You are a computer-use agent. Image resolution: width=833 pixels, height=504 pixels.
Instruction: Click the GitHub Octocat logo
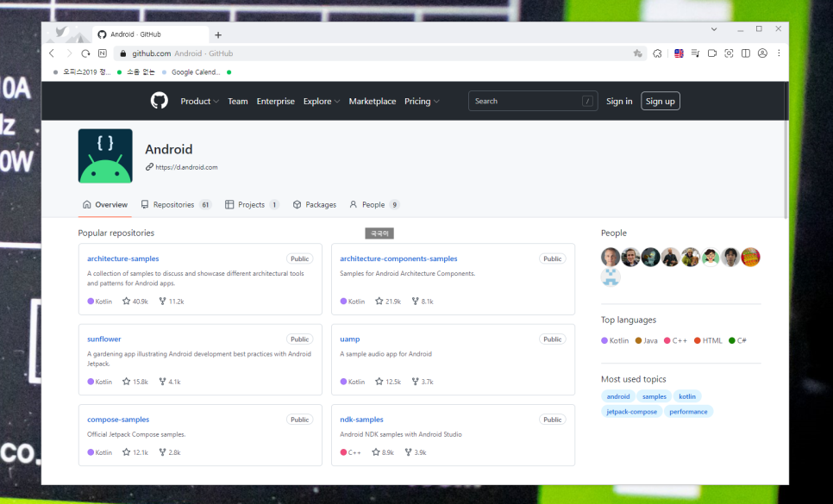point(159,101)
